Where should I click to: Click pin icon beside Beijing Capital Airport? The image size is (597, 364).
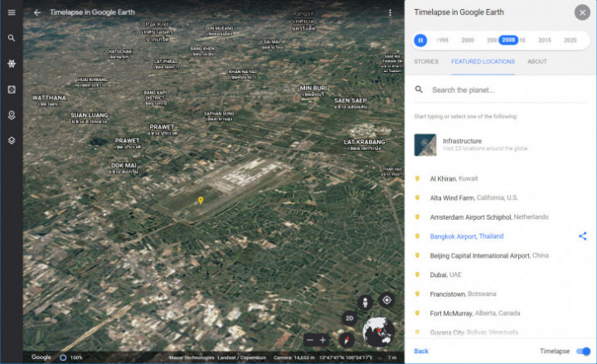417,255
